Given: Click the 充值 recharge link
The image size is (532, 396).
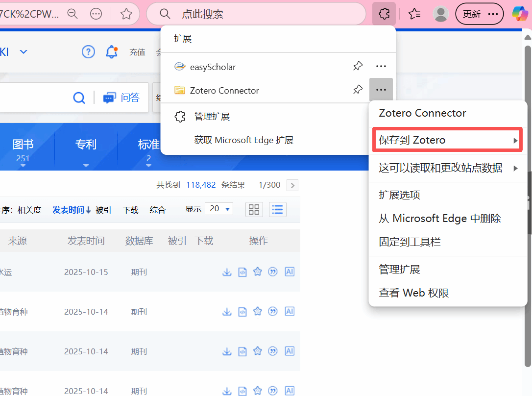Looking at the screenshot, I should click(x=137, y=52).
